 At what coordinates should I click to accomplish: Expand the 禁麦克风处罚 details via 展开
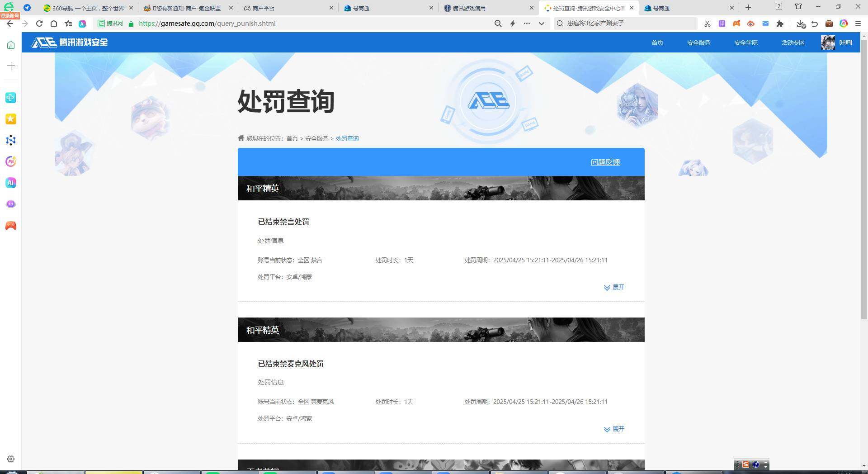click(x=614, y=429)
